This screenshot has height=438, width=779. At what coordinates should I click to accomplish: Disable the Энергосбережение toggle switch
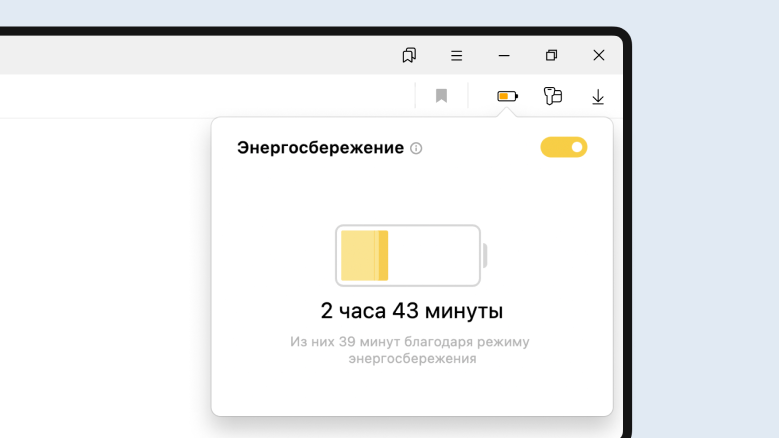[x=564, y=147]
